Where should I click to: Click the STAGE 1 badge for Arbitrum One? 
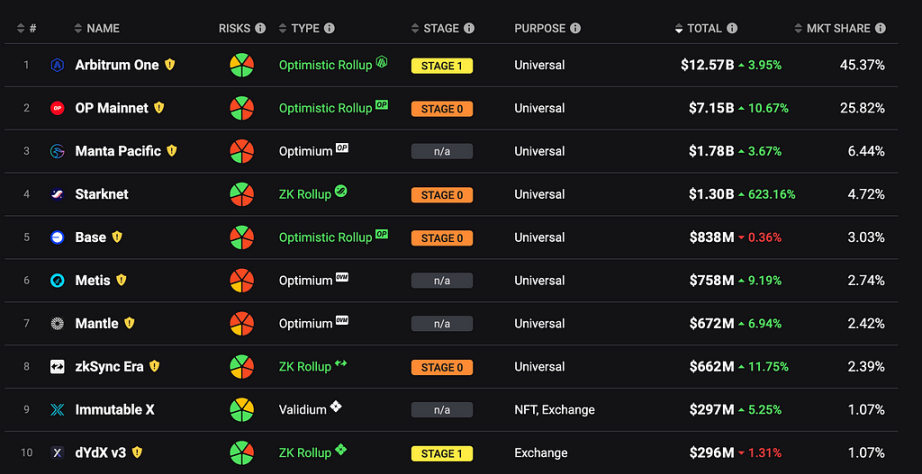tap(441, 66)
